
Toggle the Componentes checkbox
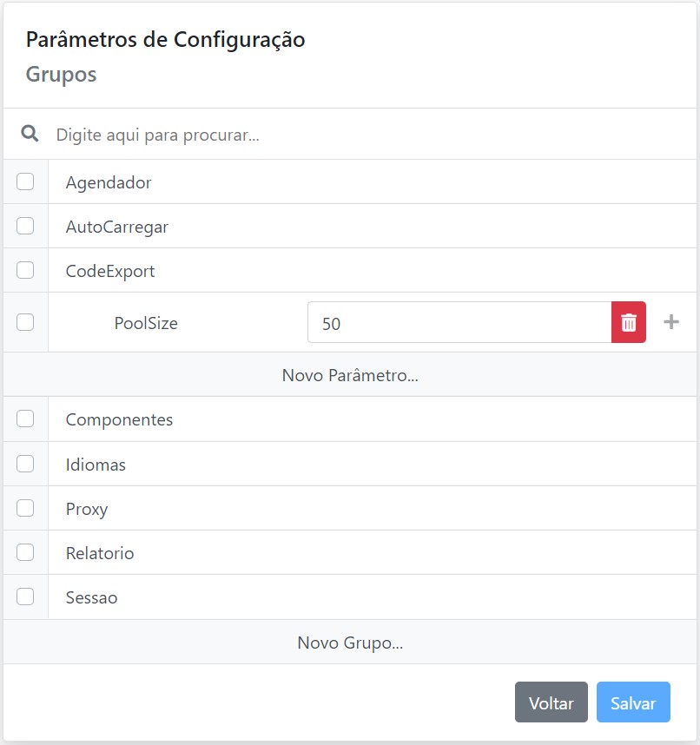point(25,419)
